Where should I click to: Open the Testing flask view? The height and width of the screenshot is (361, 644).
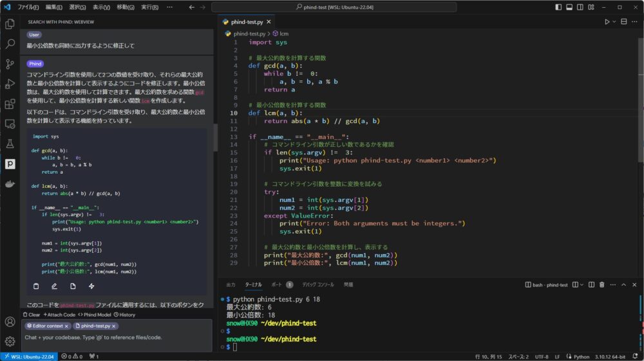pos(10,143)
